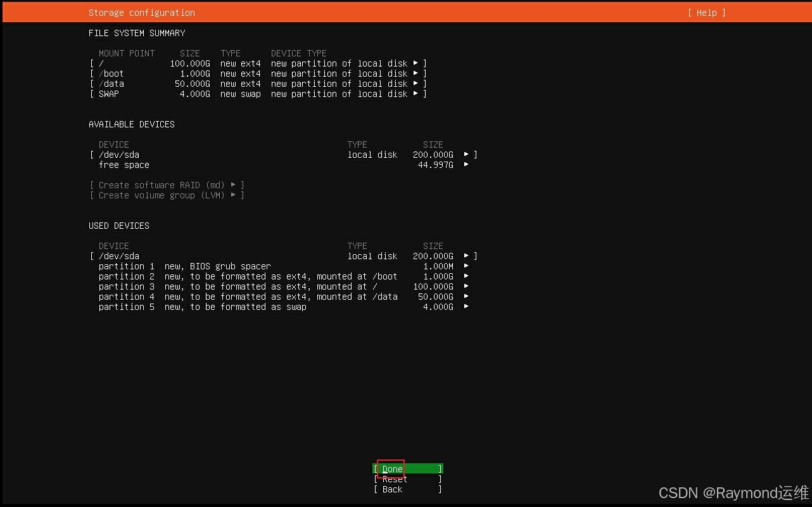Click the FILE SYSTEM SUMMARY heading
Screen dimensions: 812x507
click(x=137, y=33)
